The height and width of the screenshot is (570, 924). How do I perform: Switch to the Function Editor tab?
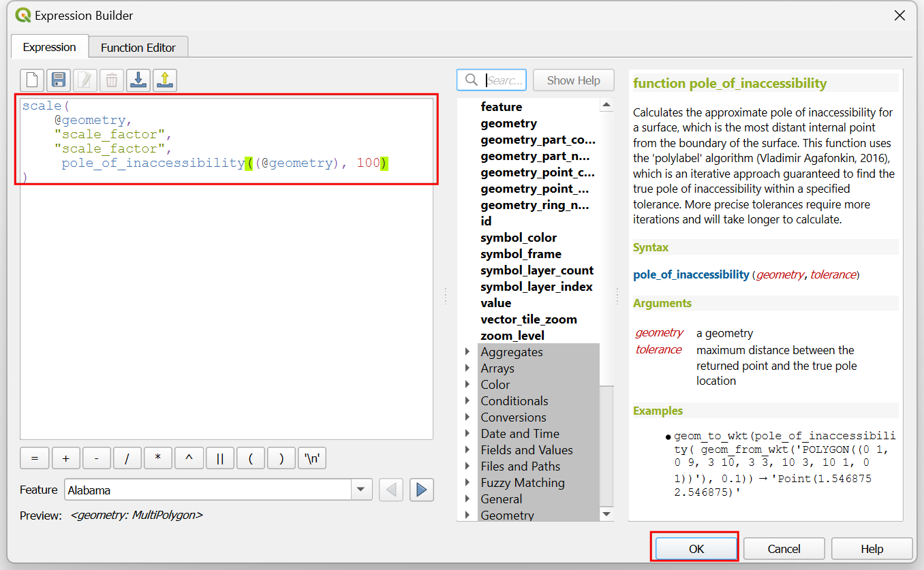138,48
